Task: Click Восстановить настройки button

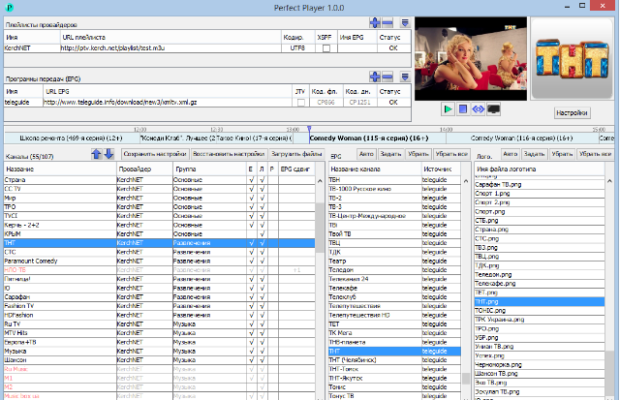Action: coord(229,154)
